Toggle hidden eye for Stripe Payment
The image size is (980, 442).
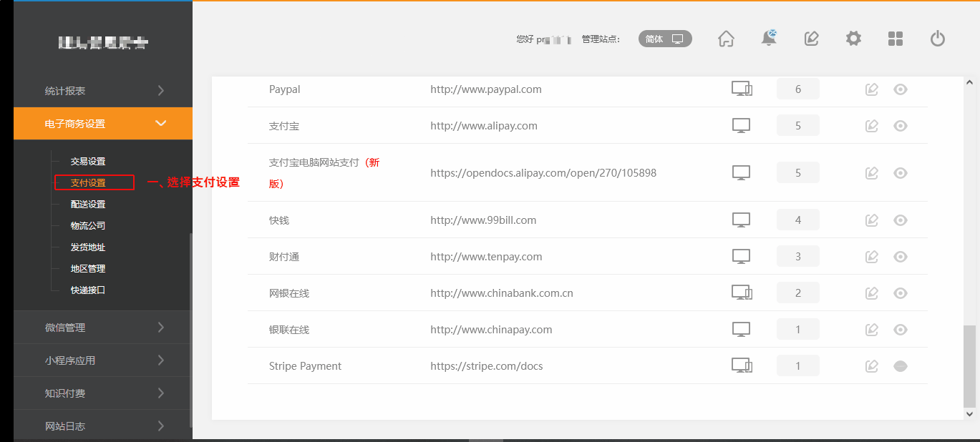901,366
